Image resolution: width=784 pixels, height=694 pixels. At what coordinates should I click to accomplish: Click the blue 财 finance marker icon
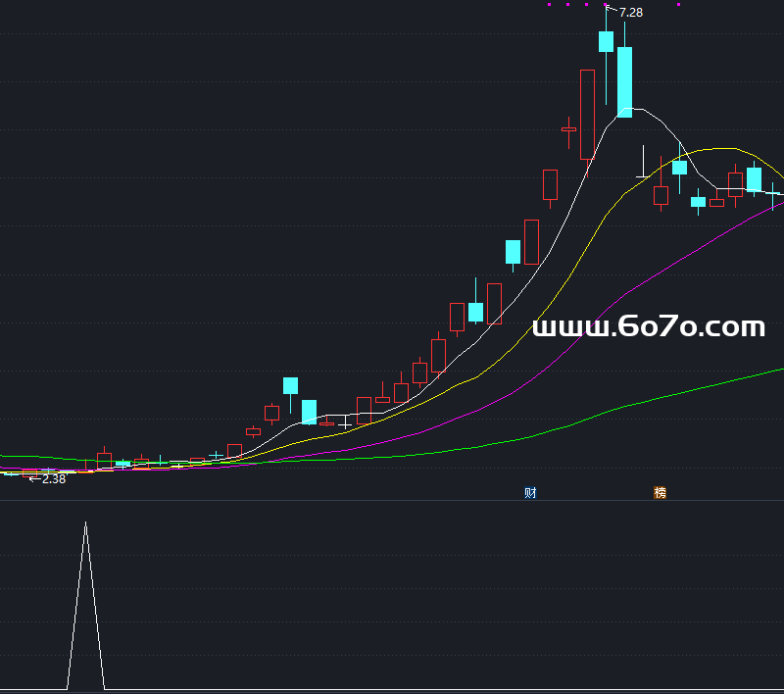point(530,493)
